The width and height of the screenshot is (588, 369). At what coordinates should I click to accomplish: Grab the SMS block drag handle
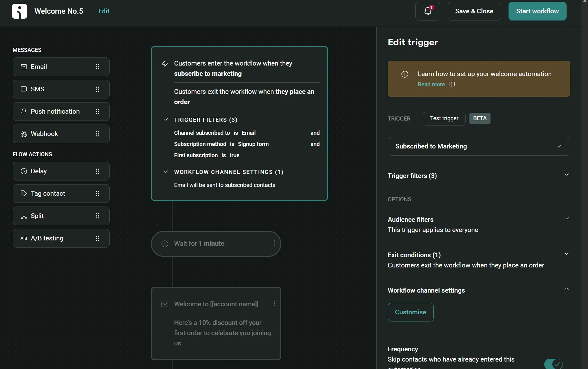pyautogui.click(x=97, y=89)
